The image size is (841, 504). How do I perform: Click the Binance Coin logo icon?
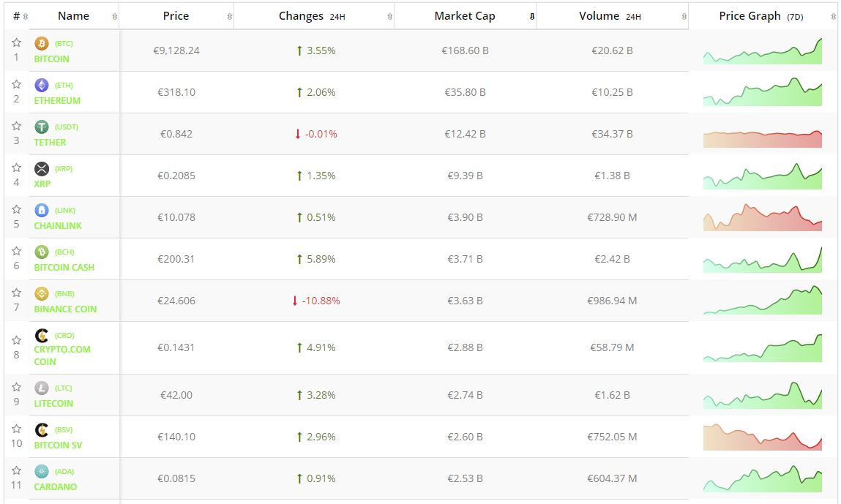click(42, 293)
